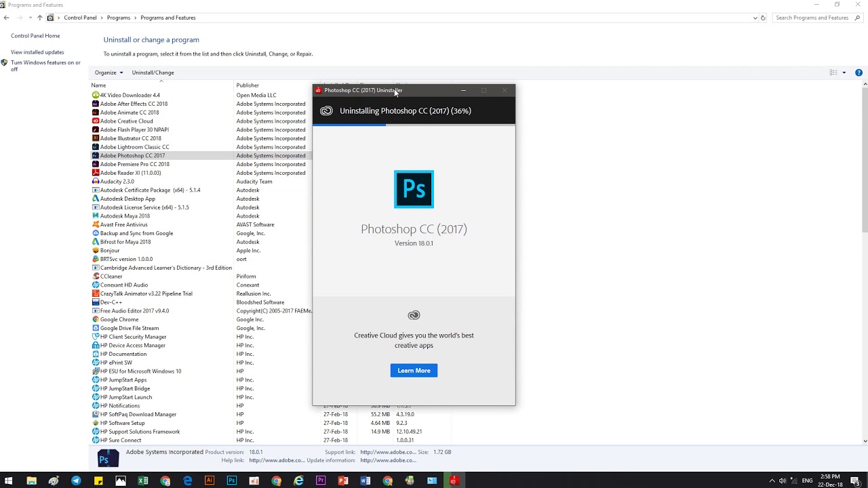
Task: Click the Photoshop Ps logo in the uninstaller
Action: point(414,189)
